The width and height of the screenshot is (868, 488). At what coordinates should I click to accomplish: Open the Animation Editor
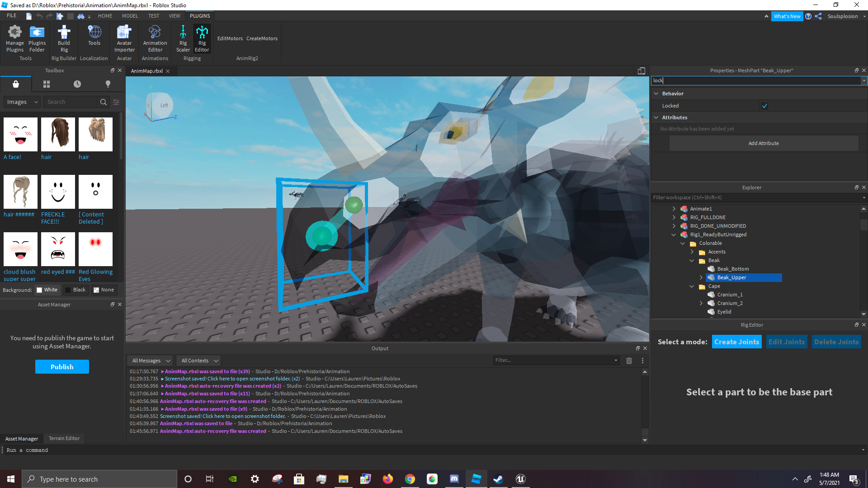tap(155, 38)
